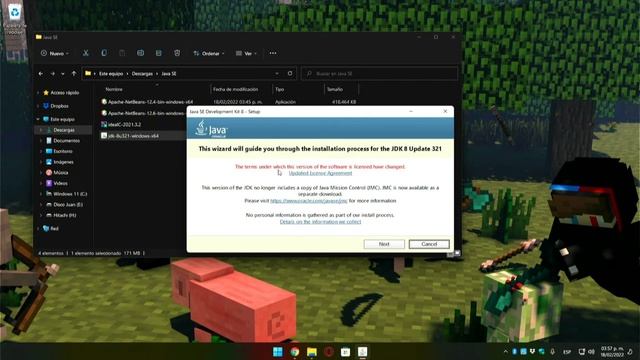Select Windows 11 (C:) drive in navigation pane
Image resolution: width=640 pixels, height=360 pixels.
[67, 194]
